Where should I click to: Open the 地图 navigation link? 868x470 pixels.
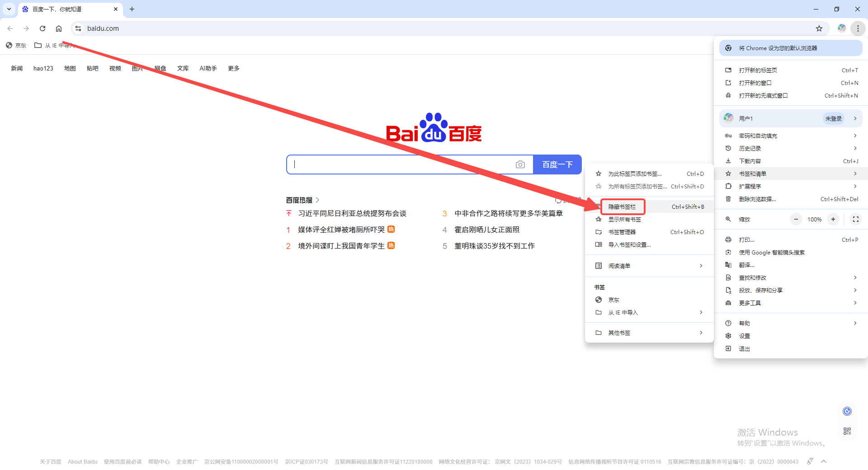pyautogui.click(x=70, y=68)
